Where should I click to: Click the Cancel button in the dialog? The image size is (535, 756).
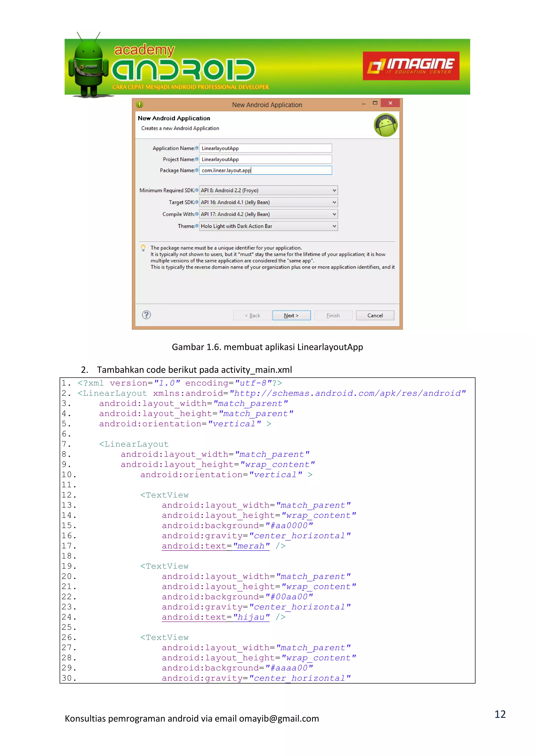click(375, 315)
